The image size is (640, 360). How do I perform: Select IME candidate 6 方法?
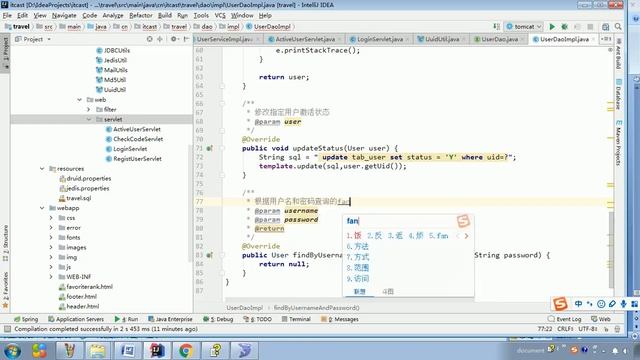click(x=358, y=247)
